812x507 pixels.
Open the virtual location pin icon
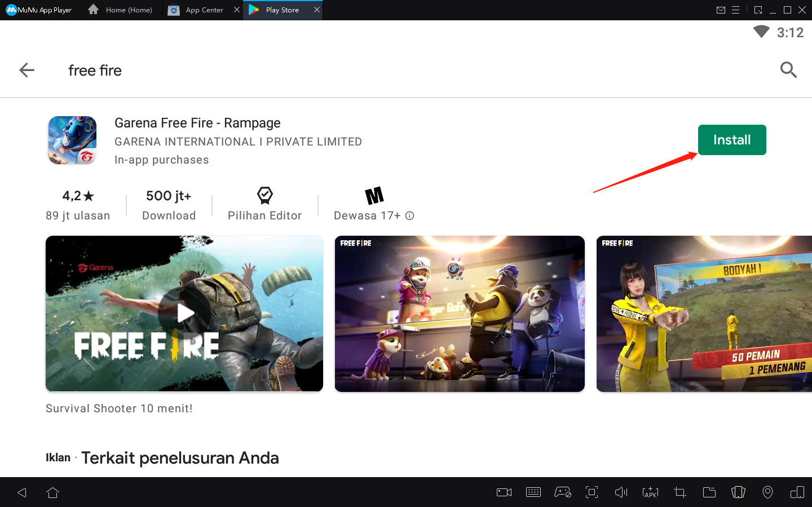click(x=767, y=492)
